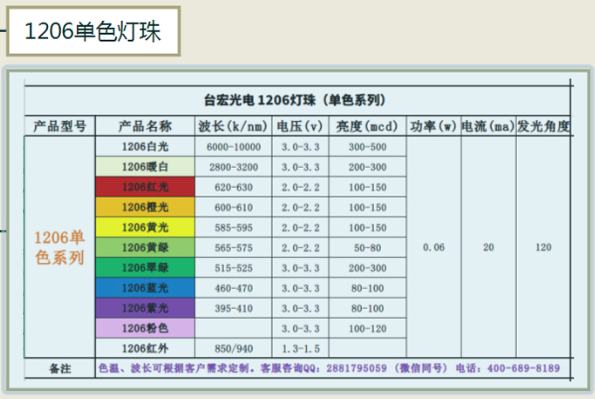
Task: Select the 1206白光 product cell
Action: (145, 147)
